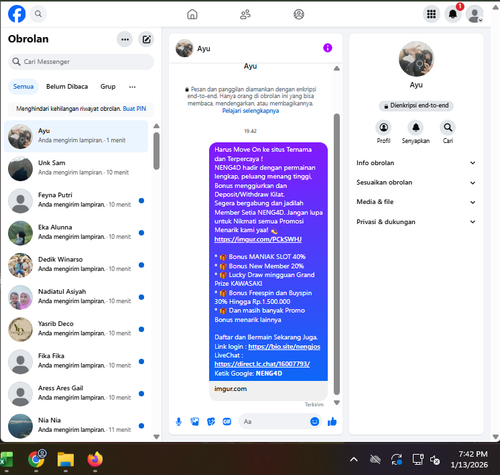
Task: Open the imgur.com link preview card
Action: pyautogui.click(x=268, y=390)
